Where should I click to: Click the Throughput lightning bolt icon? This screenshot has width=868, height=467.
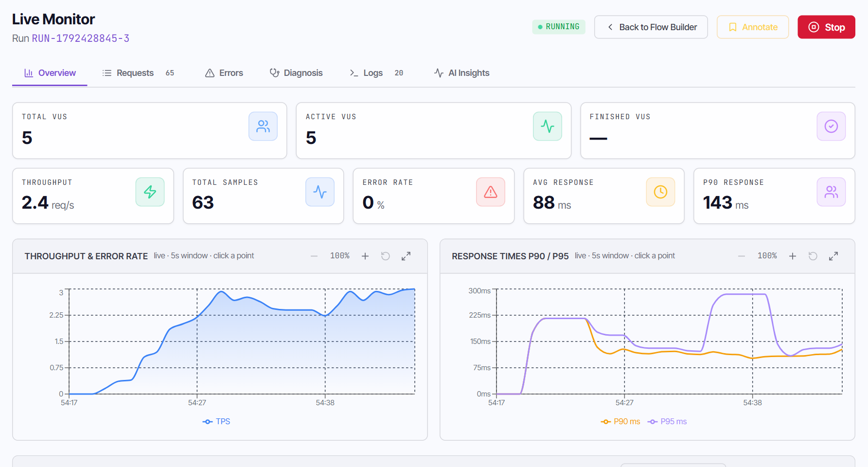[x=150, y=192]
